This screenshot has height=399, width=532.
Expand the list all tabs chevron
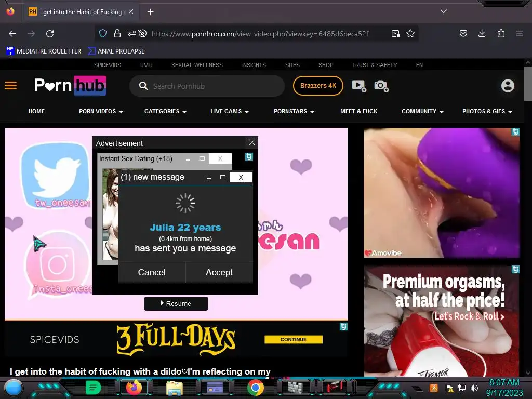click(444, 11)
